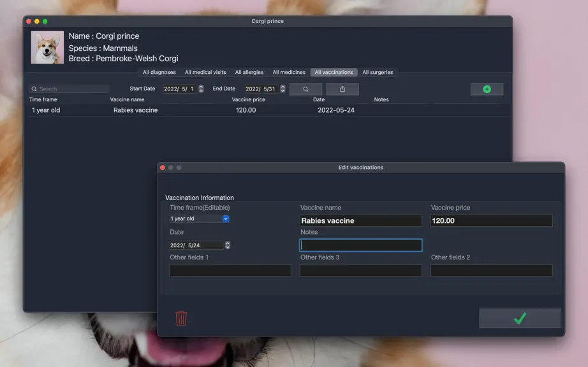This screenshot has height=367, width=588.
Task: Adjust the Start Date stepper arrows
Action: pyautogui.click(x=201, y=89)
